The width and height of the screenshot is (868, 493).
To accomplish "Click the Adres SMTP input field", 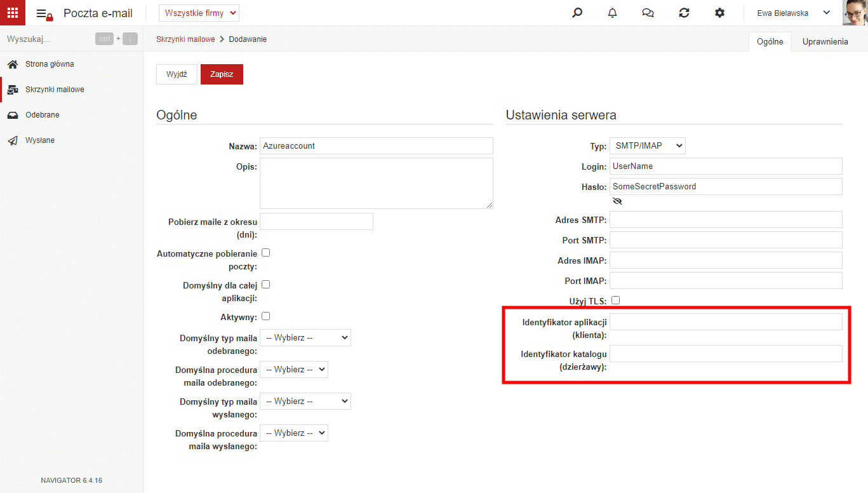I will 726,220.
